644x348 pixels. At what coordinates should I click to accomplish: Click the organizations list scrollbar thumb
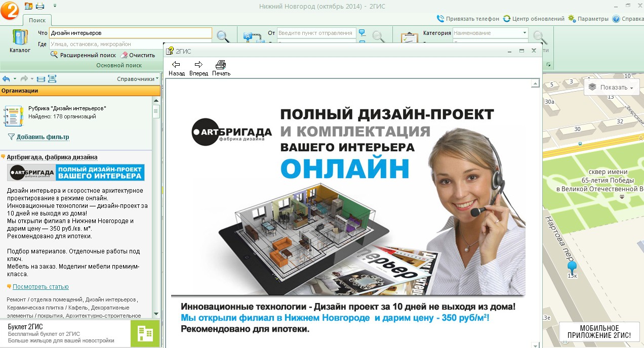tap(156, 111)
